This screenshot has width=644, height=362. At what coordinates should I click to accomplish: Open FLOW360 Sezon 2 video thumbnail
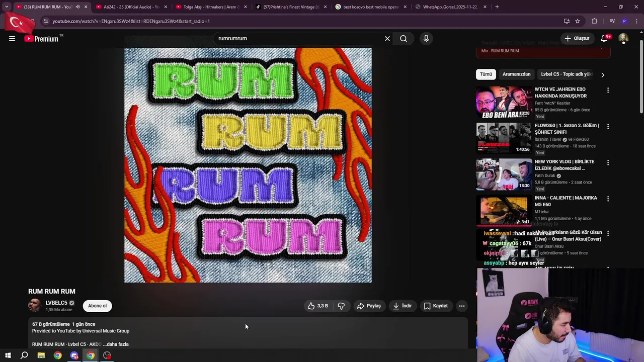(x=504, y=138)
